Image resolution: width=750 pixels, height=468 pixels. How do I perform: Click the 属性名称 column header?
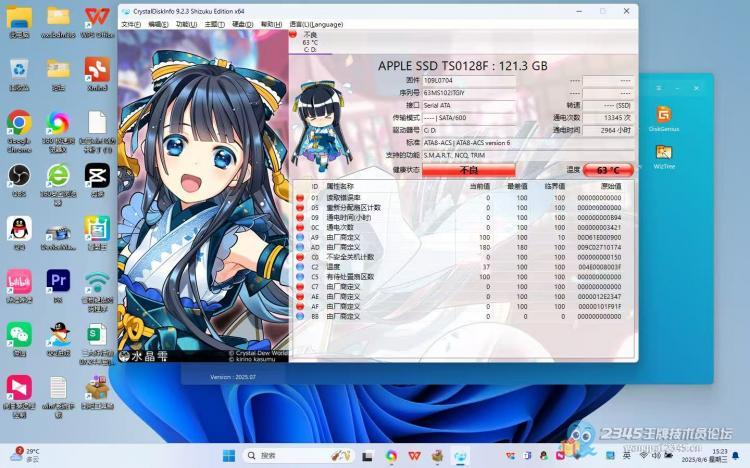coord(340,186)
